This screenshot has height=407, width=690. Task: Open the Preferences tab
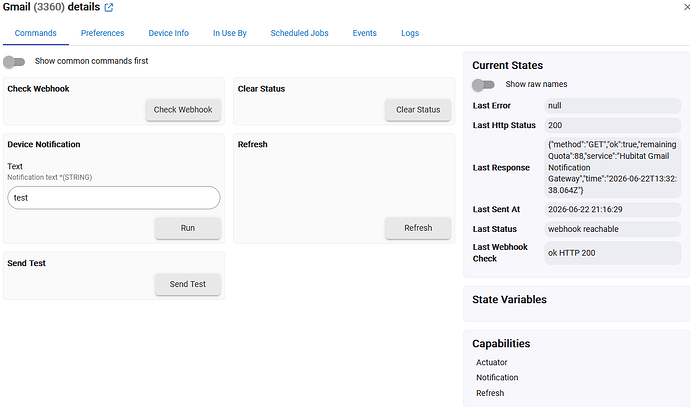[103, 33]
